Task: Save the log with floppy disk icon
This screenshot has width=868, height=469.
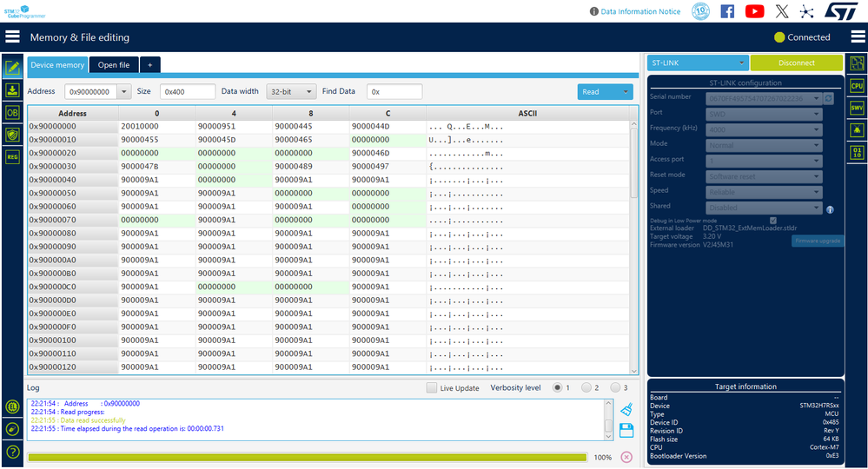Action: point(626,430)
